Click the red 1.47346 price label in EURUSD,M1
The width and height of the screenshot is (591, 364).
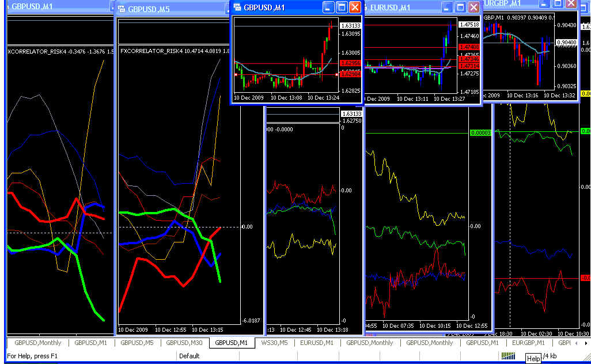point(469,59)
